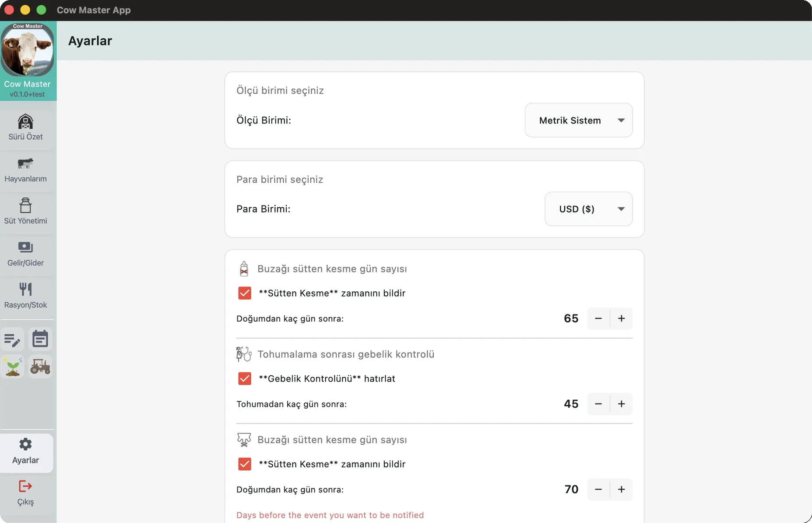Viewport: 812px width, 523px height.
Task: Uncheck the first Sütten Kesme notification checkbox
Action: [x=245, y=293]
